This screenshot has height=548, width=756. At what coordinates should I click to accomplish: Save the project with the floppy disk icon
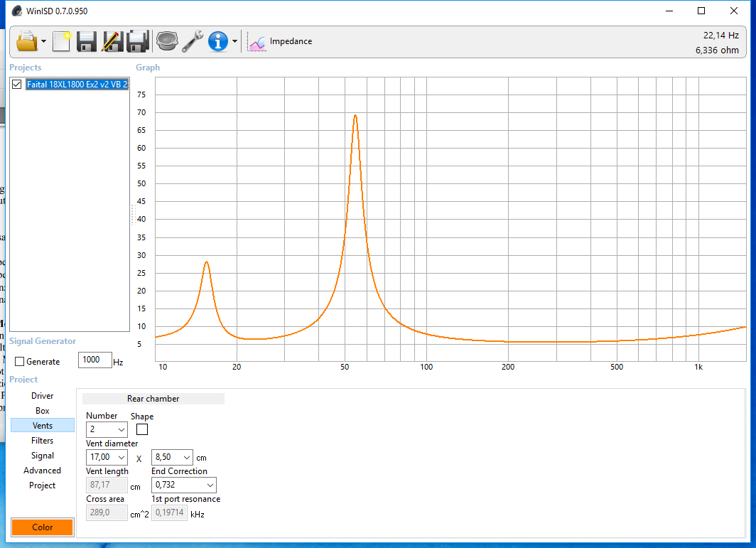pyautogui.click(x=87, y=41)
